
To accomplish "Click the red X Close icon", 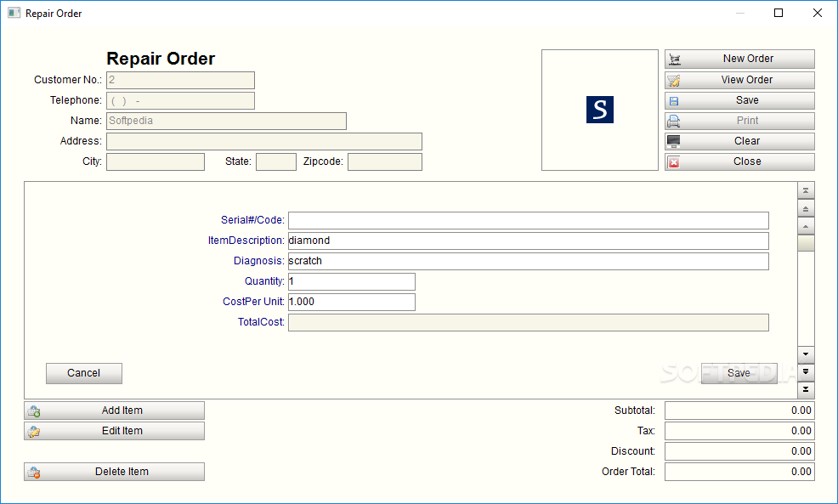I will click(674, 162).
